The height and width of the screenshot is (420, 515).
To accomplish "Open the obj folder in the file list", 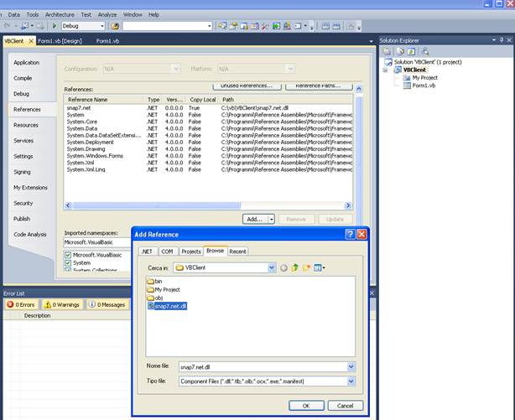I will point(155,298).
